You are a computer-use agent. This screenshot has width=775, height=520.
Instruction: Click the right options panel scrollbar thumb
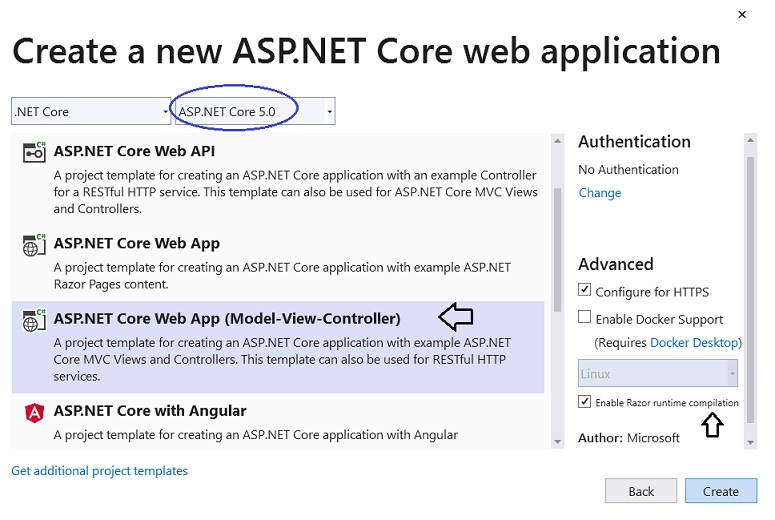click(750, 290)
